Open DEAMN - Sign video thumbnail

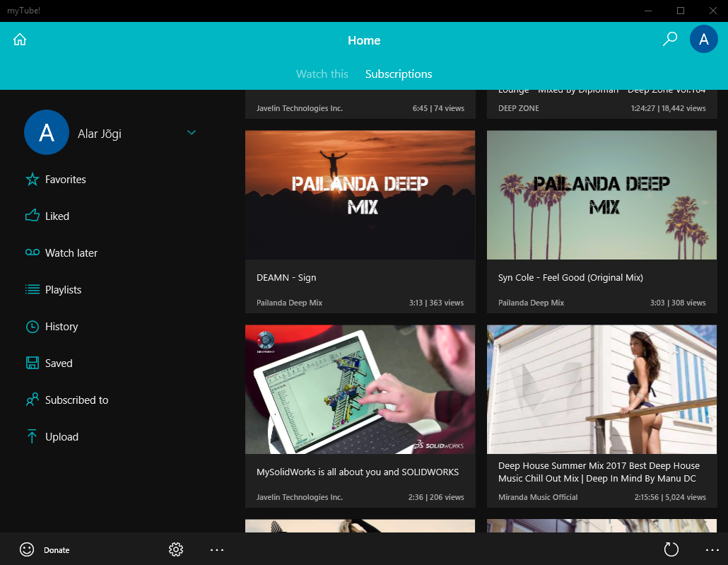pos(360,194)
